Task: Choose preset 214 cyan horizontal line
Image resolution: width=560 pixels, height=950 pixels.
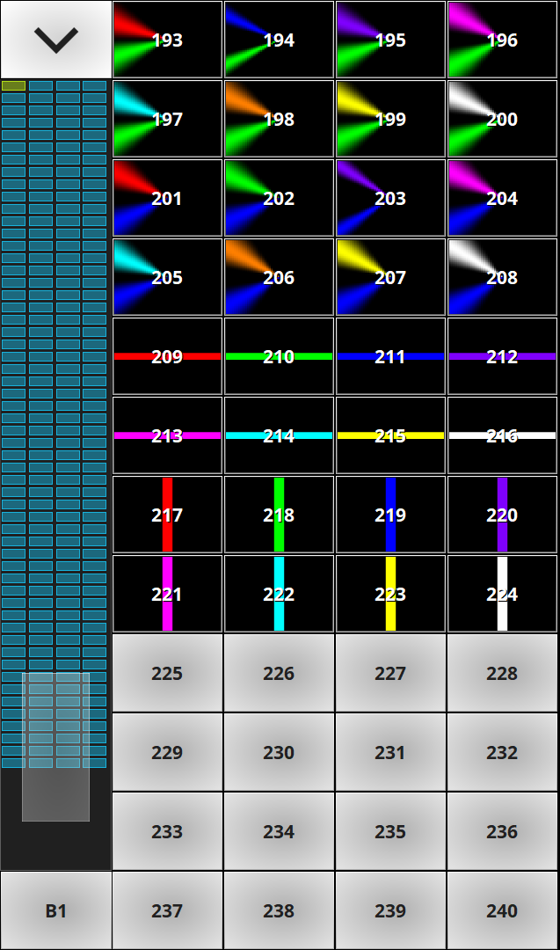Action: (x=279, y=435)
